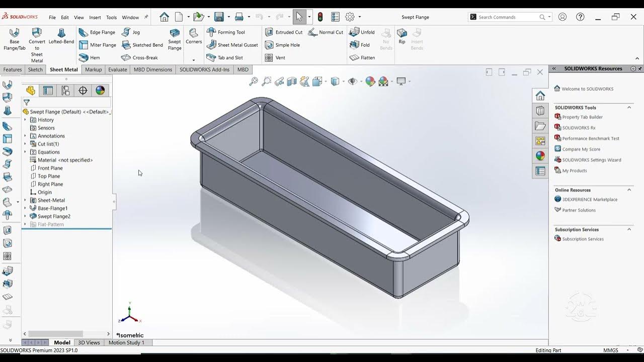The width and height of the screenshot is (644, 362).
Task: Click Zoom to Fit in view toolbar
Action: [x=254, y=81]
